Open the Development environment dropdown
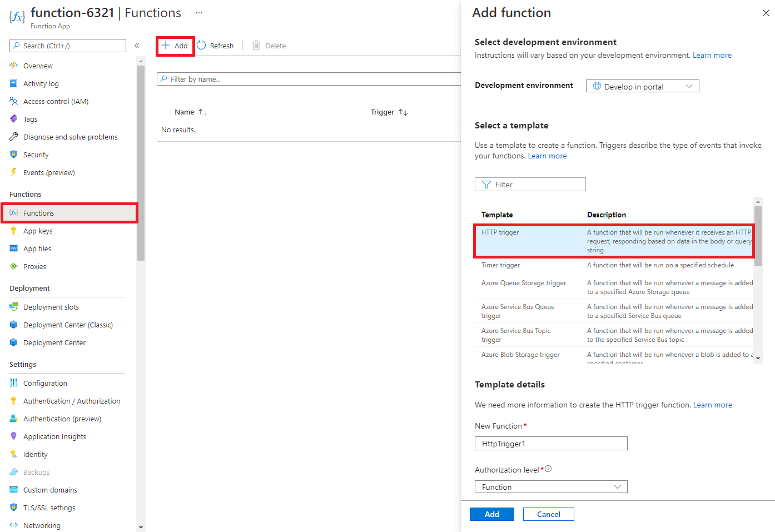The image size is (775, 532). click(x=642, y=86)
